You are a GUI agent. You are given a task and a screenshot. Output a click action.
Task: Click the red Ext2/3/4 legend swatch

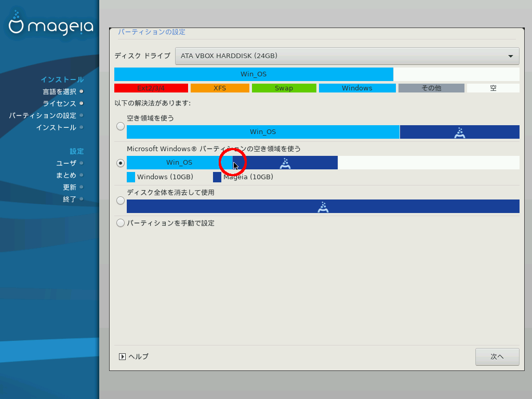point(151,88)
